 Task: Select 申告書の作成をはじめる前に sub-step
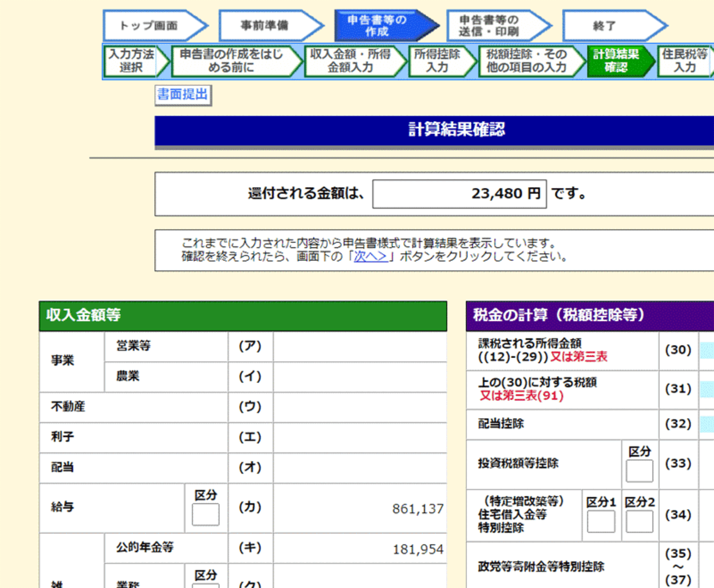pyautogui.click(x=232, y=61)
